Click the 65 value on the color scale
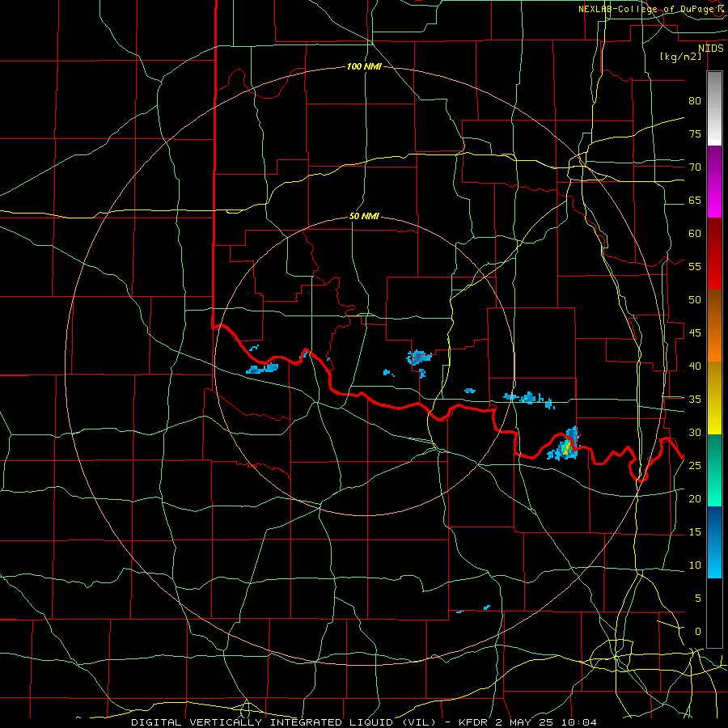This screenshot has width=728, height=728. click(695, 200)
